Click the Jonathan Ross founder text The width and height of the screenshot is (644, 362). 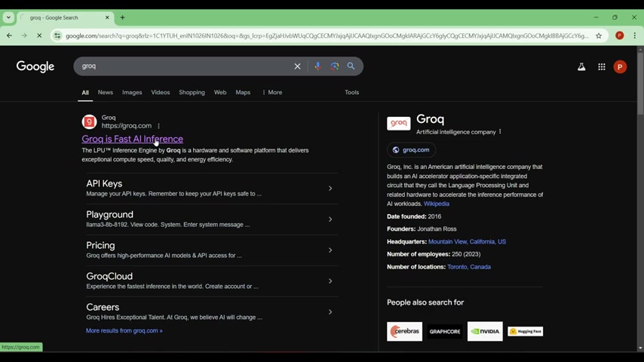437,229
